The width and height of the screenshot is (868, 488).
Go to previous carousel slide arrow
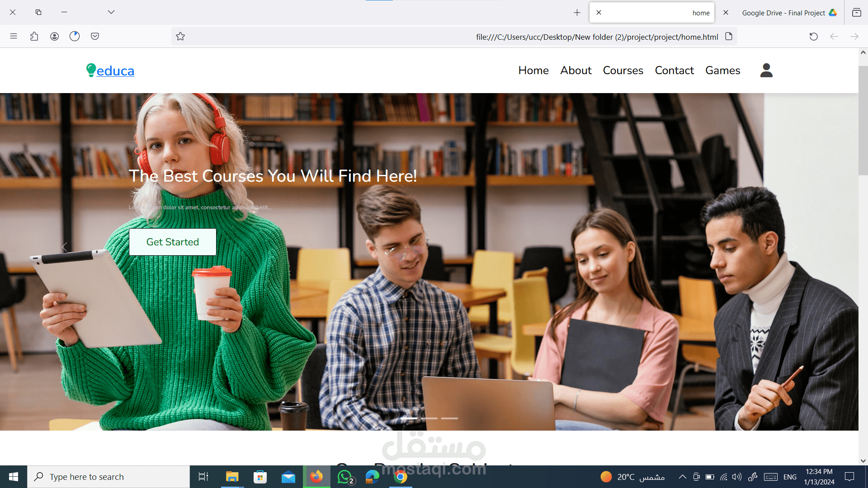[64, 247]
